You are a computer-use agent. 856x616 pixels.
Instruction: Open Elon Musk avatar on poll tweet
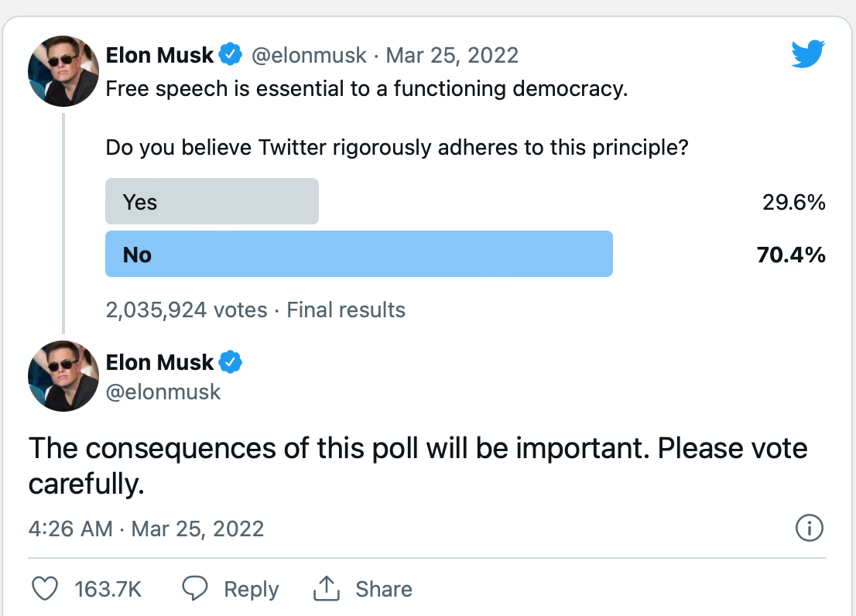click(x=63, y=71)
